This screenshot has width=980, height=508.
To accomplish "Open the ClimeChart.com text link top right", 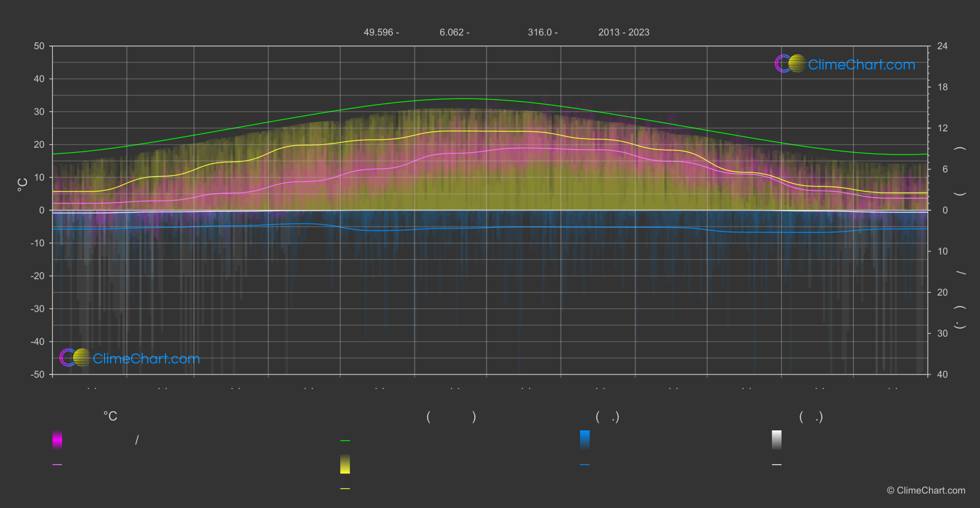I will (861, 65).
